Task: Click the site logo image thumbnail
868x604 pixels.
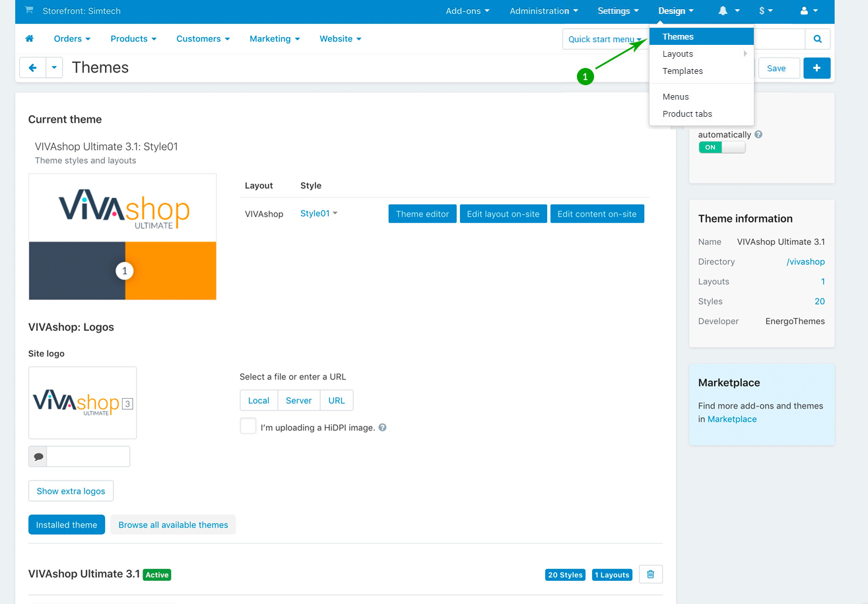Action: pyautogui.click(x=83, y=403)
